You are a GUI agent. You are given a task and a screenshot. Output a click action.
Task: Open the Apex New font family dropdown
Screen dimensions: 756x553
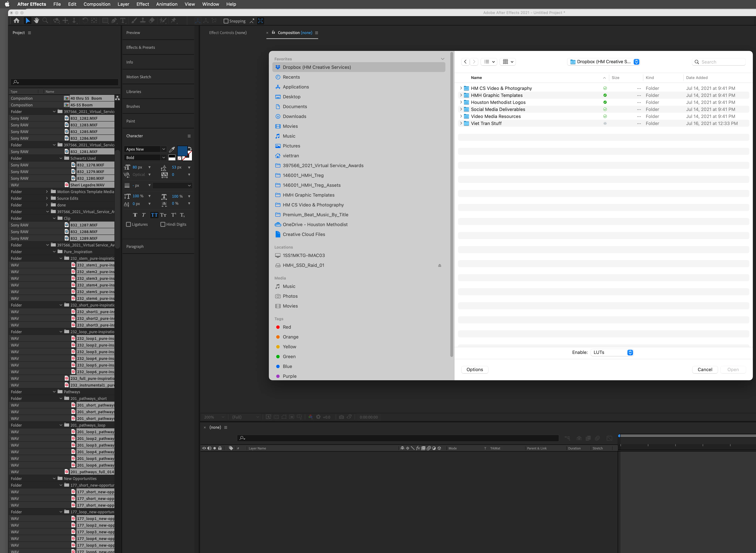(164, 149)
